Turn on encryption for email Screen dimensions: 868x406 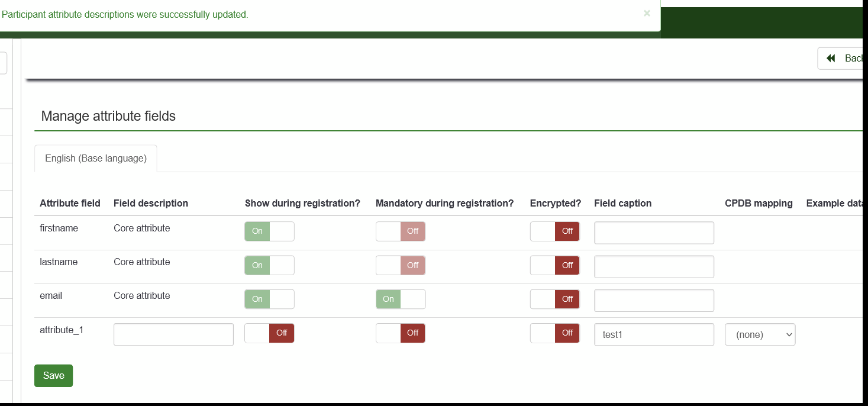coord(555,299)
